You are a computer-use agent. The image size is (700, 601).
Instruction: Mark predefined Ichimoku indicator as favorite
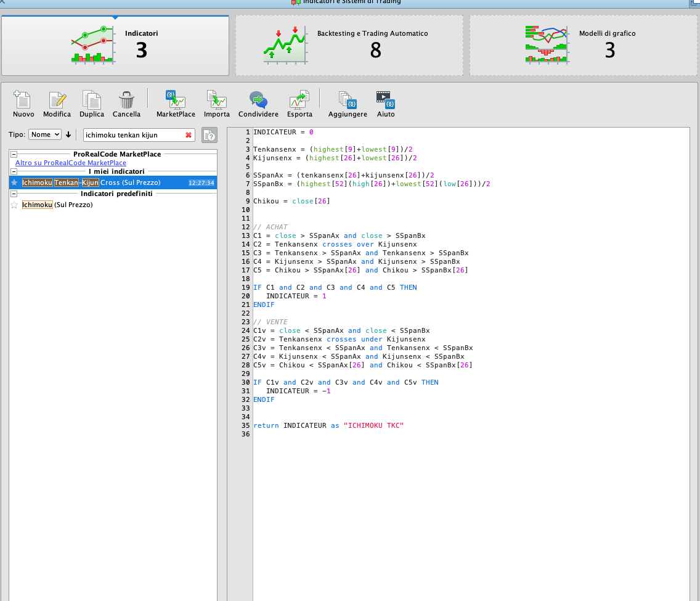pos(14,205)
